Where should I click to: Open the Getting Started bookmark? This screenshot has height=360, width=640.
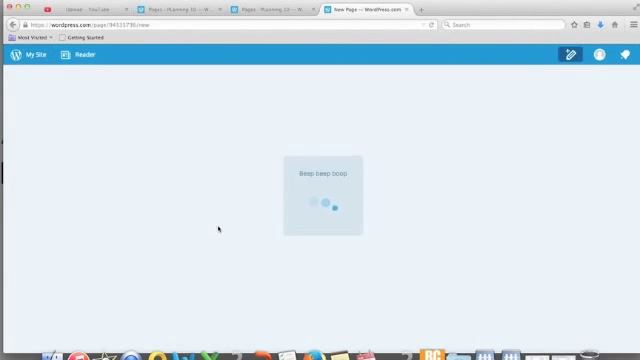click(81, 38)
